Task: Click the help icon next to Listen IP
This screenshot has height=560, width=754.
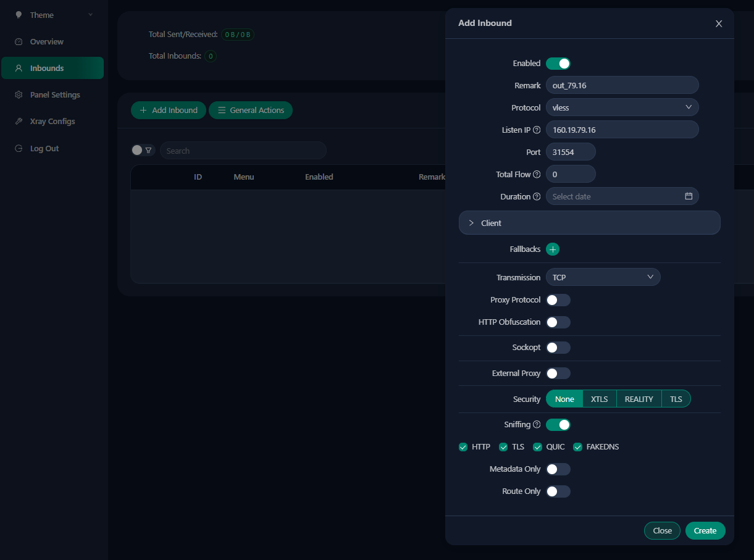Action: (537, 130)
